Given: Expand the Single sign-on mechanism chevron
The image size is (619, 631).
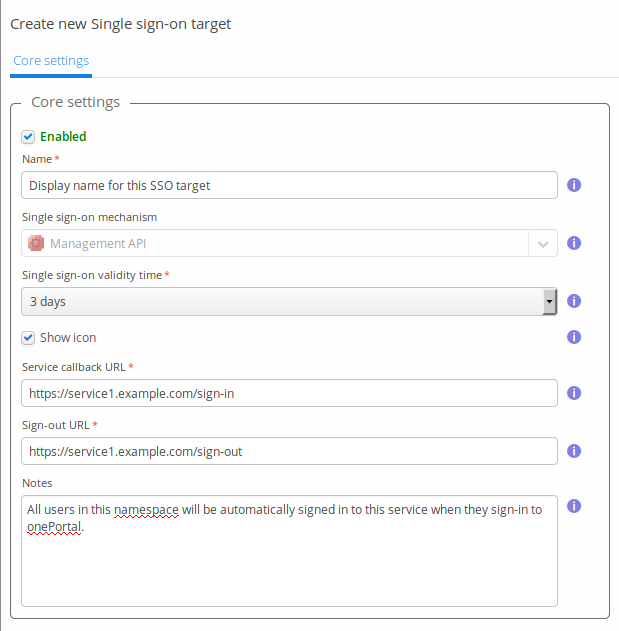Looking at the screenshot, I should coord(543,243).
